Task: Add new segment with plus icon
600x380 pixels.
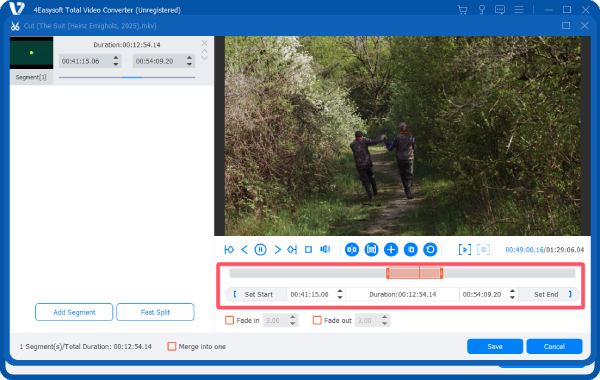Action: click(391, 250)
